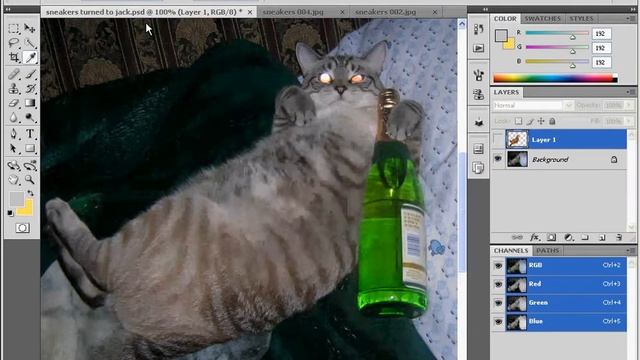Select the Healing Brush tool
Image resolution: width=640 pixels, height=360 pixels.
click(x=14, y=74)
